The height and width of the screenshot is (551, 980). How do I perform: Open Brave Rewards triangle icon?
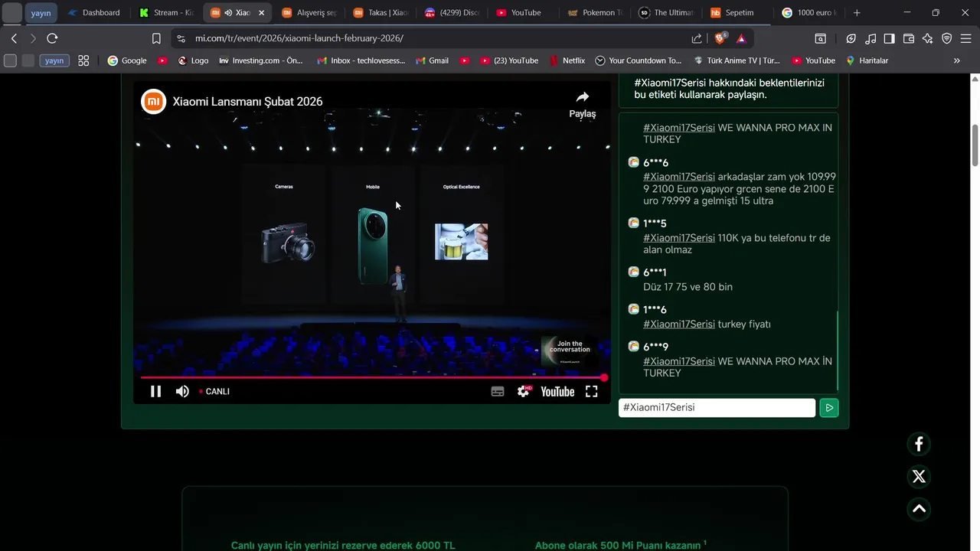coord(741,38)
